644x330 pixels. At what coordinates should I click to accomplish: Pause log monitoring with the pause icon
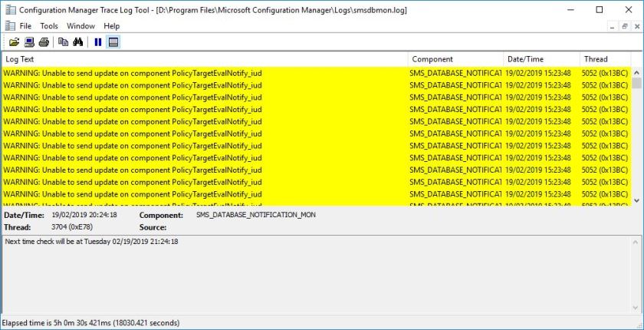point(98,41)
